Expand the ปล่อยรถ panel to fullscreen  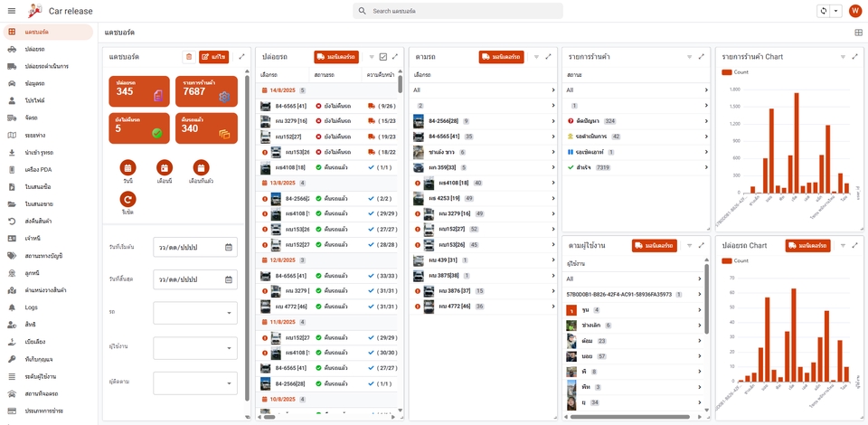[x=395, y=57]
